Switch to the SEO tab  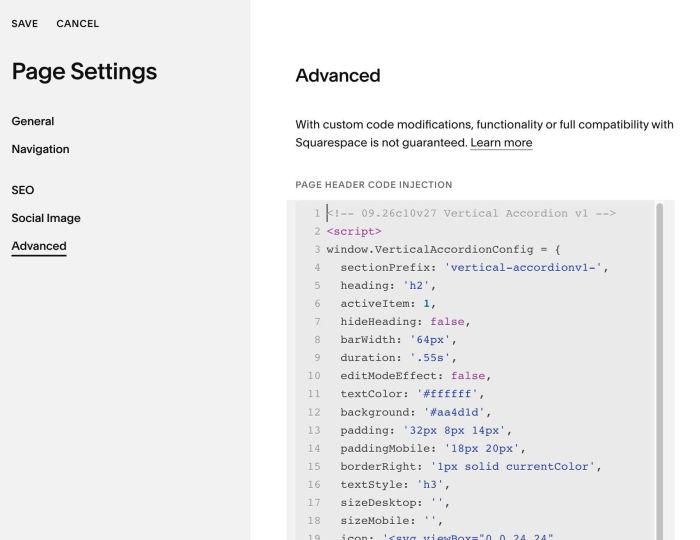[x=23, y=190]
